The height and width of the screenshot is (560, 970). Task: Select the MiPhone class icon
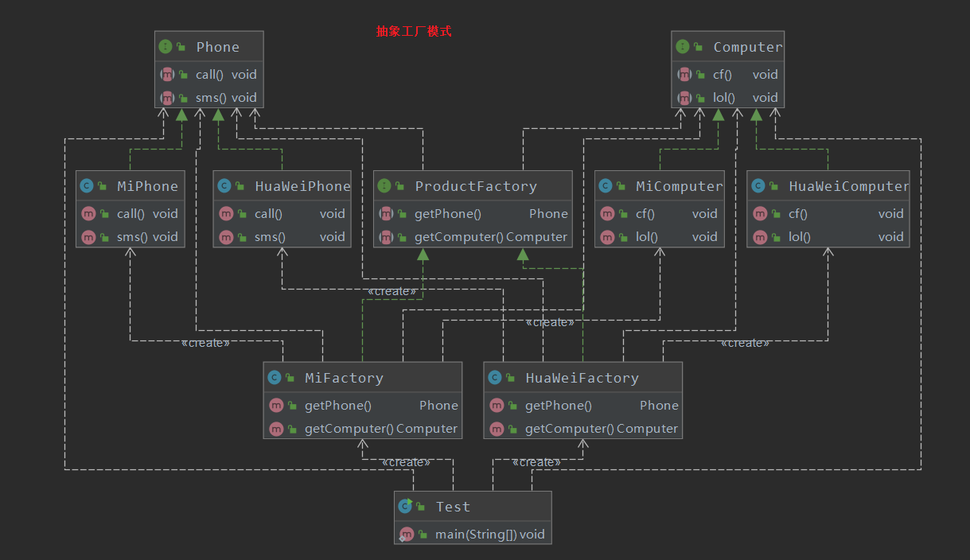coord(88,186)
